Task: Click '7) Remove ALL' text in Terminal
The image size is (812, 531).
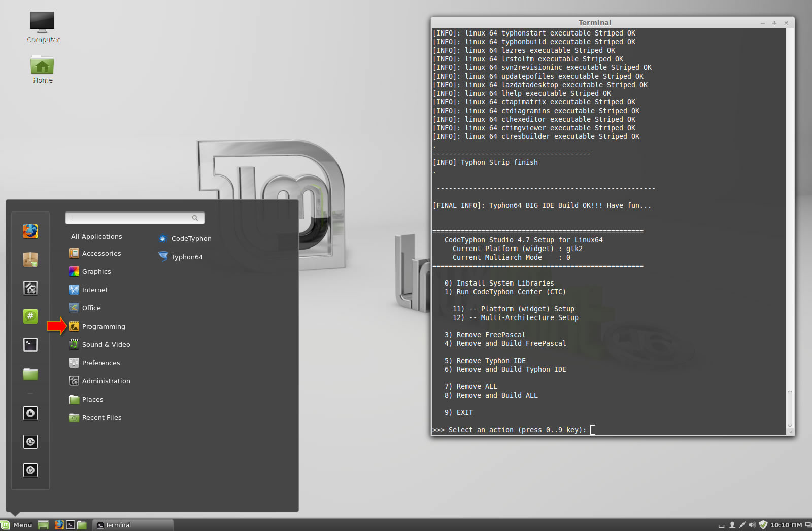Action: point(470,386)
